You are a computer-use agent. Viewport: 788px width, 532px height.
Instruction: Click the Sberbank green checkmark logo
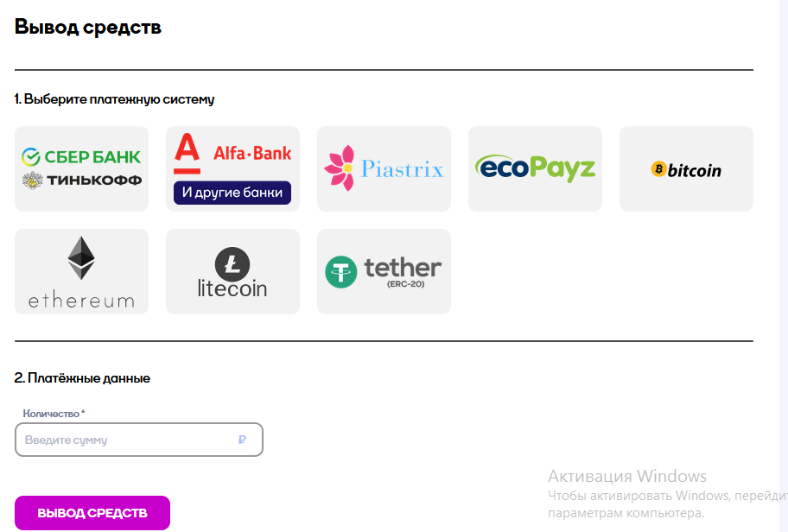(x=30, y=157)
